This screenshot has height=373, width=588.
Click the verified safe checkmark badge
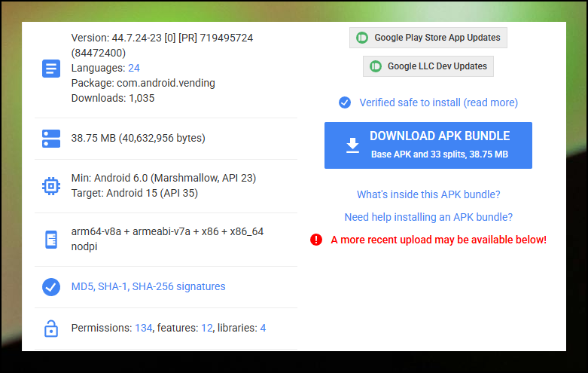click(x=345, y=102)
